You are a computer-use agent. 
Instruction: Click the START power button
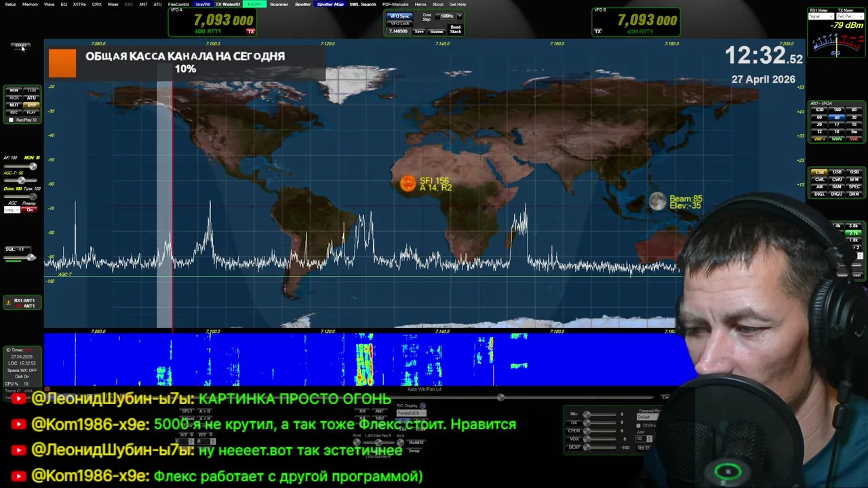21,46
